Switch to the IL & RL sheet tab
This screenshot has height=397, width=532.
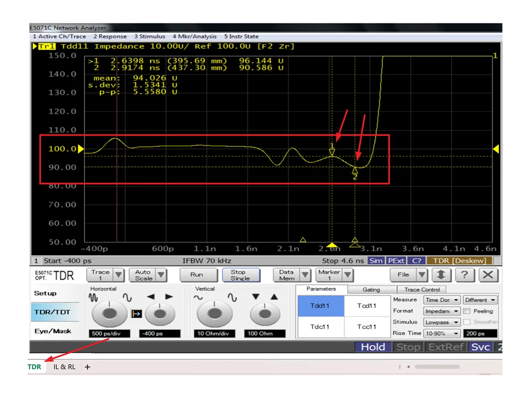(x=64, y=367)
